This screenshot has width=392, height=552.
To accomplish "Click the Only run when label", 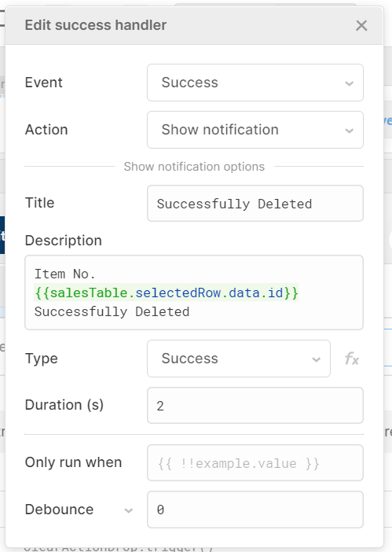I will point(73,462).
